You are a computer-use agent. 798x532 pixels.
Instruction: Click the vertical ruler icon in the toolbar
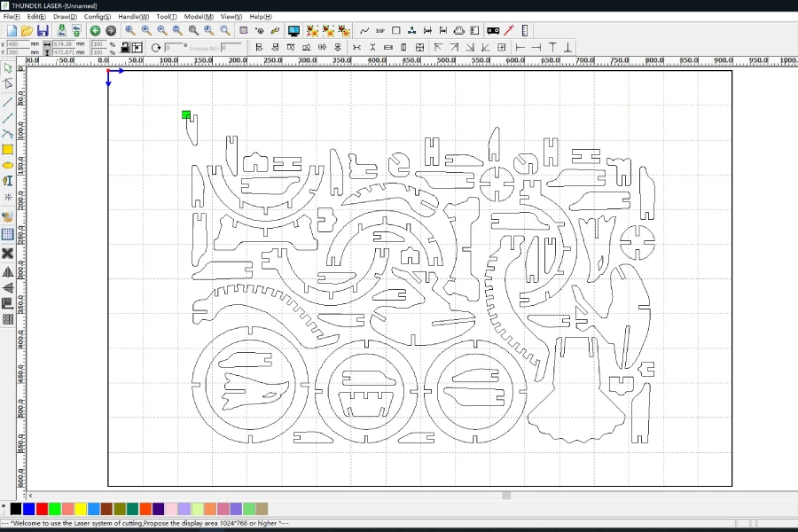click(525, 30)
